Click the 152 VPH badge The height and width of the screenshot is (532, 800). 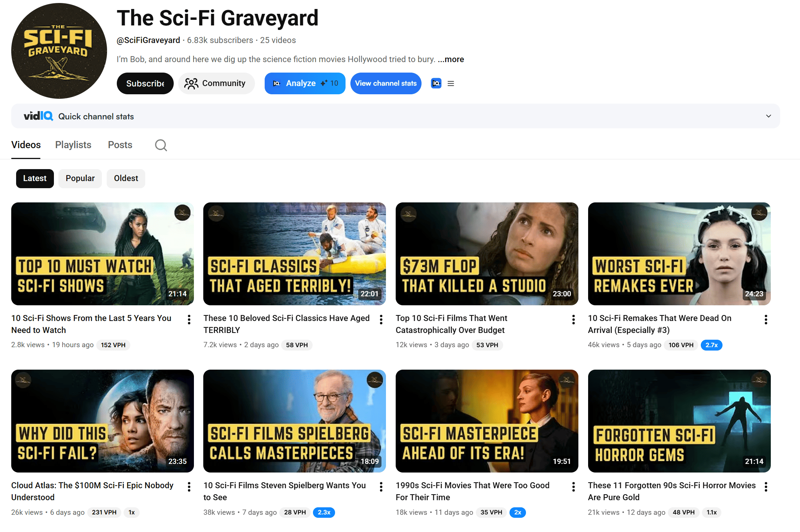113,345
